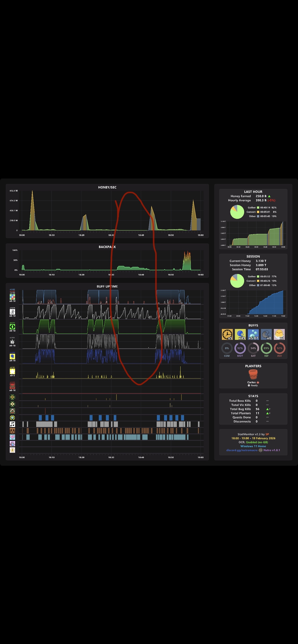Select the yellow Convert swatch under Last Hour
This screenshot has height=644, width=298.
258,212
